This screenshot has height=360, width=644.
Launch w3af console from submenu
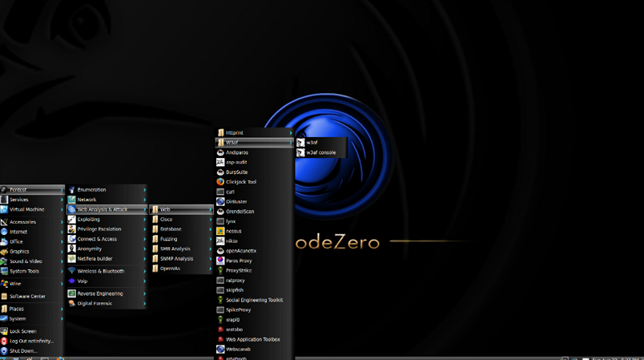coord(320,152)
